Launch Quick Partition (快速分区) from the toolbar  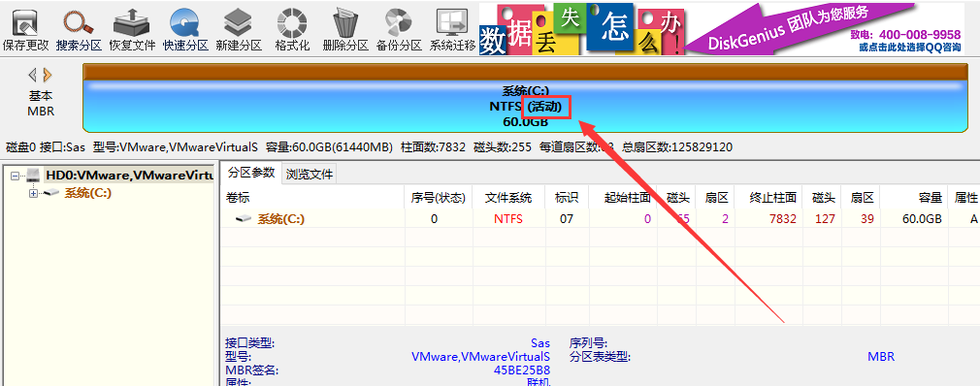pyautogui.click(x=185, y=29)
